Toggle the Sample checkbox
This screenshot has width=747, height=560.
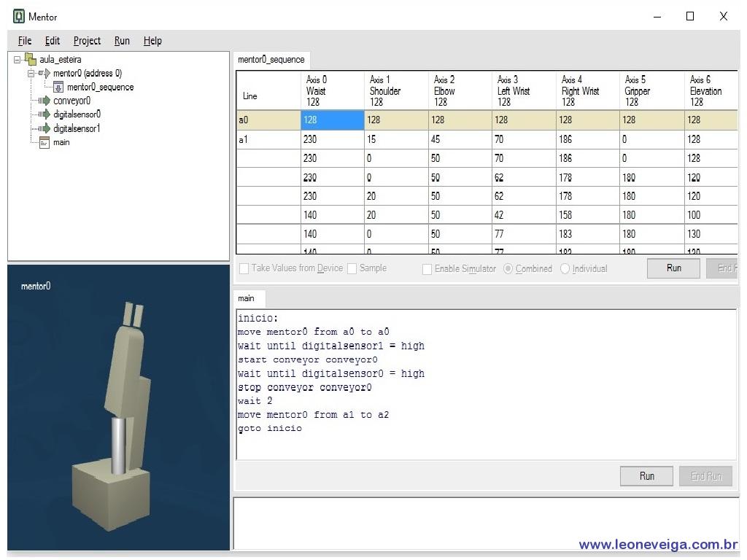tap(352, 268)
